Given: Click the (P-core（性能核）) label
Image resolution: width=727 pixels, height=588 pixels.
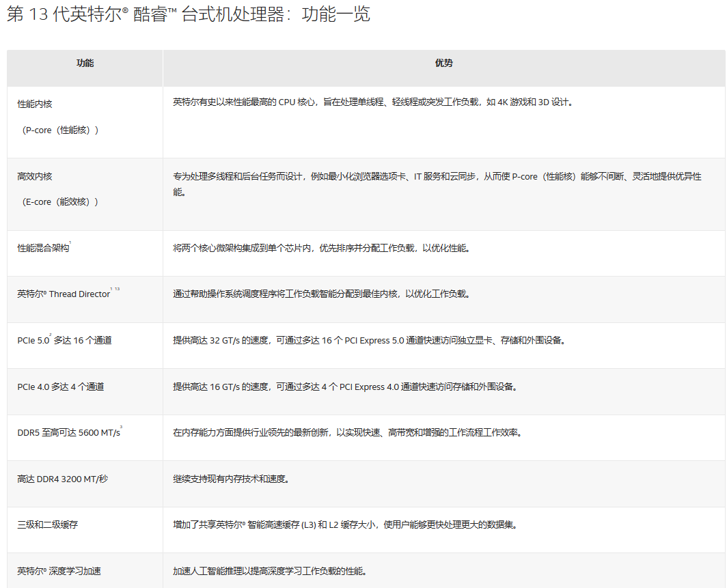Looking at the screenshot, I should click(x=59, y=130).
